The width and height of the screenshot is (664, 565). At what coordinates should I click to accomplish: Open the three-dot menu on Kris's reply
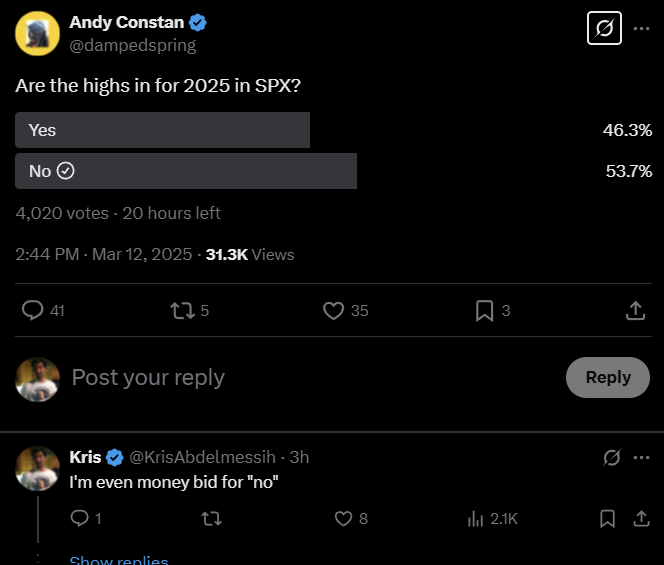[x=642, y=457]
